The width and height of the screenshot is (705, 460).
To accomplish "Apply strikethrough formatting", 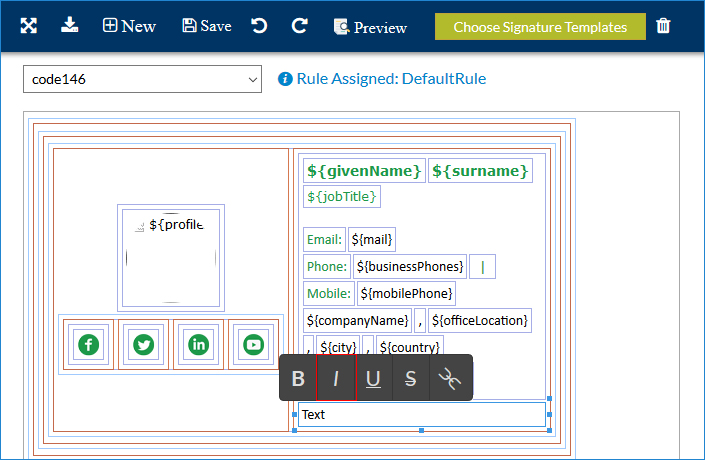I will [411, 378].
